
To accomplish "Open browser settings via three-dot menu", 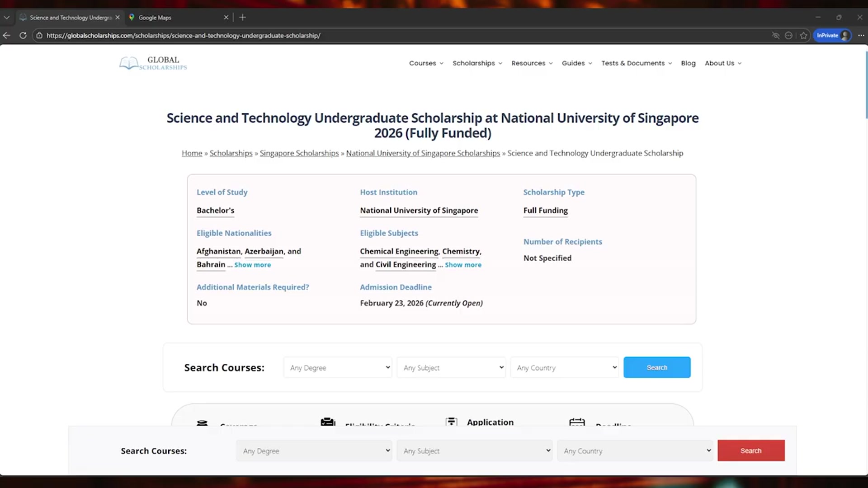I will (861, 35).
